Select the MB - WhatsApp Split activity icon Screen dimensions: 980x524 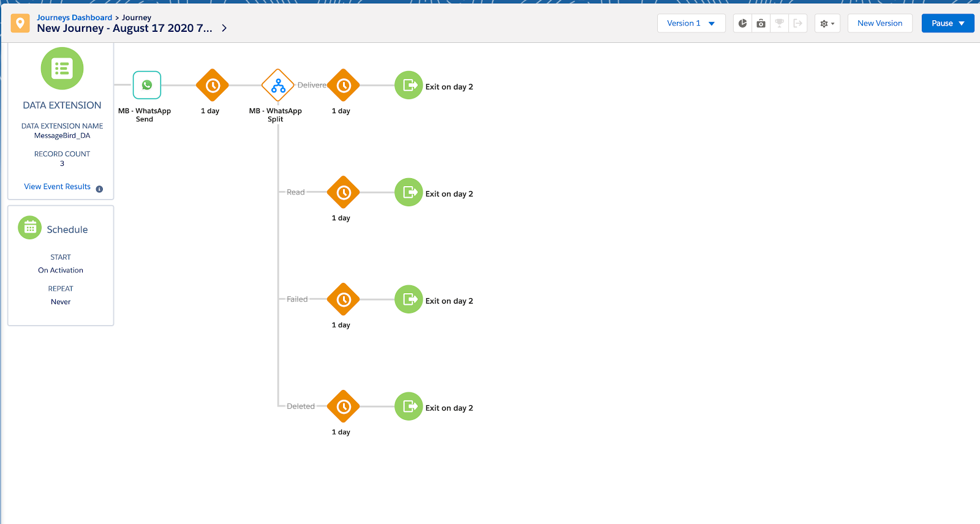point(278,85)
